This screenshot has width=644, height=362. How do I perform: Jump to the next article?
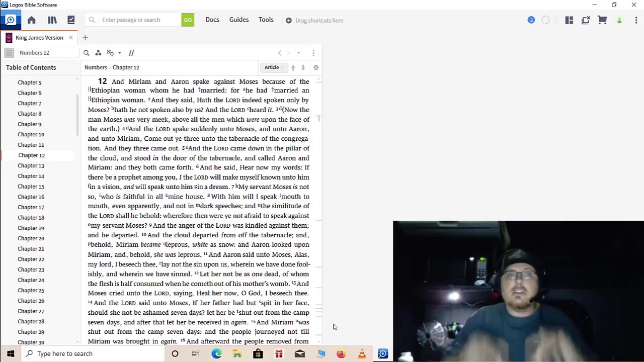[303, 67]
